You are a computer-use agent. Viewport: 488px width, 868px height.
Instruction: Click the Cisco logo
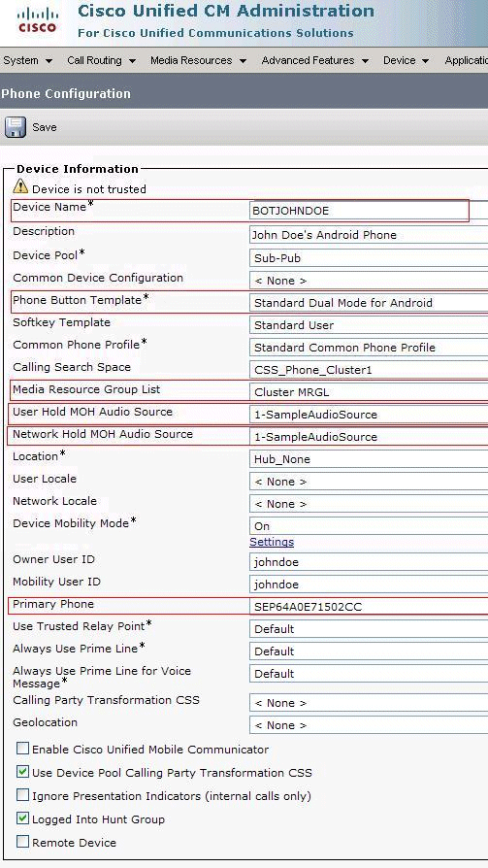(x=37, y=20)
